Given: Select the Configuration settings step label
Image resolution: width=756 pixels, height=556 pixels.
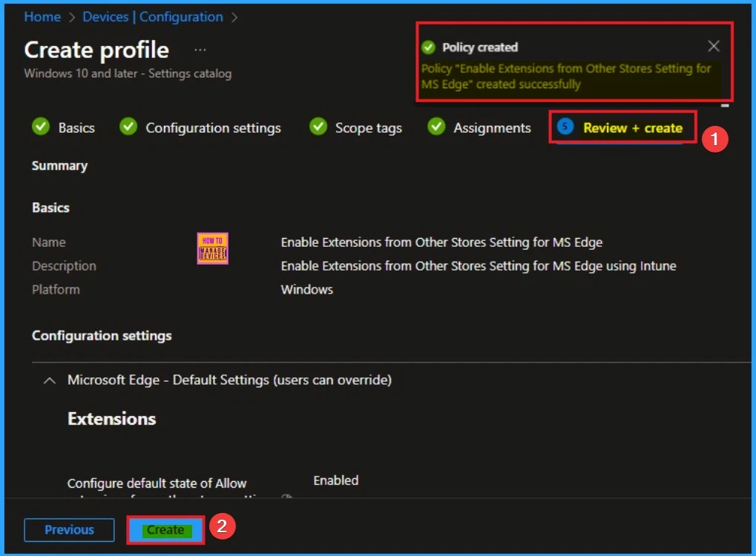Looking at the screenshot, I should pyautogui.click(x=214, y=127).
